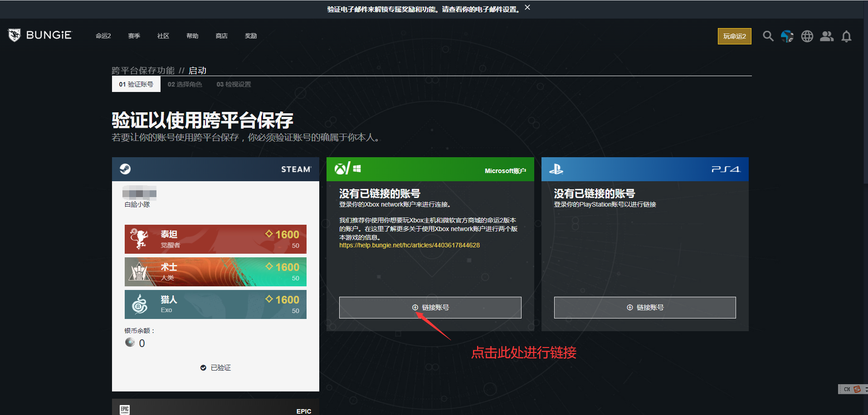Open the help.bungie.net article link
The height and width of the screenshot is (415, 868).
click(409, 245)
